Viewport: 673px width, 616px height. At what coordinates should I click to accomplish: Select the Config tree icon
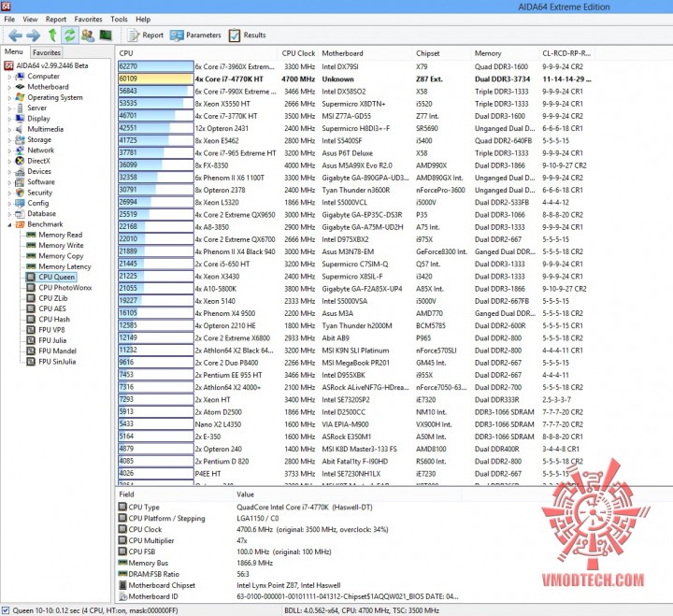coord(20,203)
